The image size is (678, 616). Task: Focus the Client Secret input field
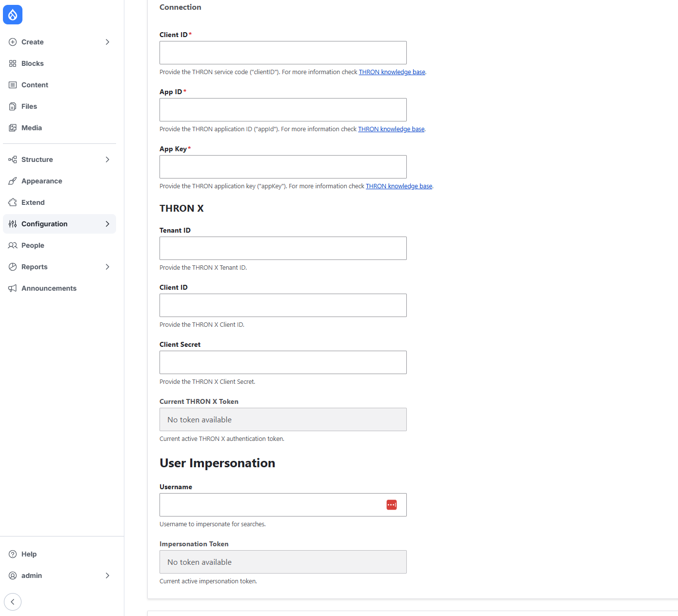(x=283, y=362)
